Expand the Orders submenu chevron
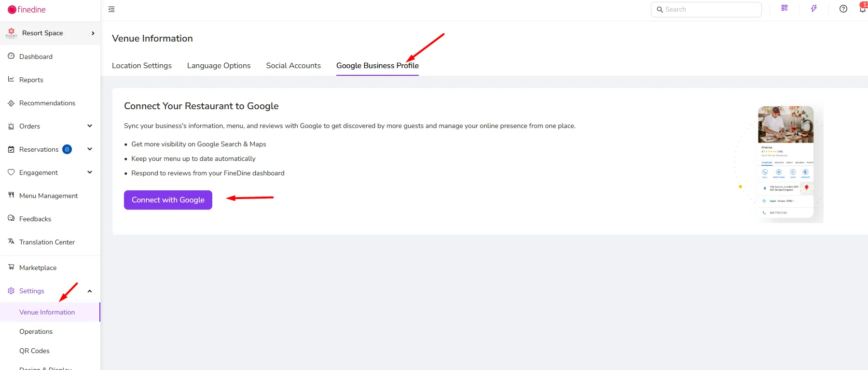Screen dimensions: 868x370 tap(90, 126)
